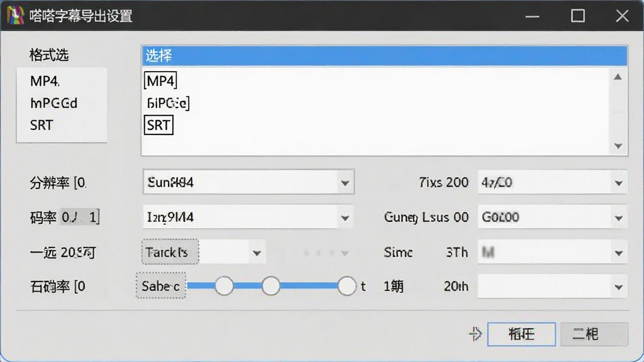Select MP4 in the left 格式选 list
Screen dimensions: 644x362
coord(45,81)
